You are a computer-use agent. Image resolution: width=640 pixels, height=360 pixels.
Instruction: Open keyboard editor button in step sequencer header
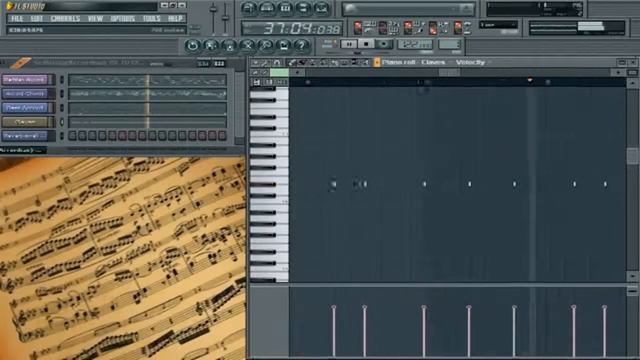click(220, 64)
